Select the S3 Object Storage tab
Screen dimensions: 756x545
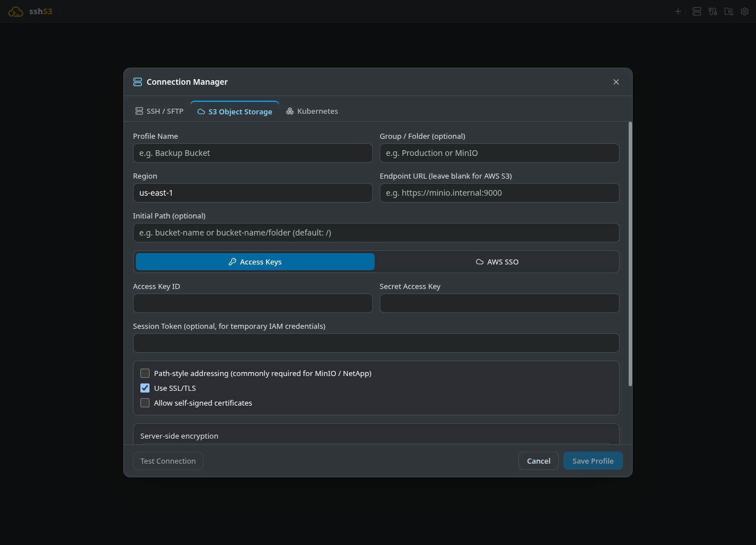pos(235,112)
